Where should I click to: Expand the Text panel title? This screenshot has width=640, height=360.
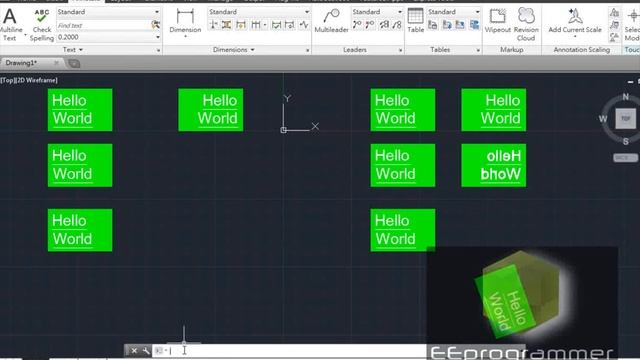point(73,50)
